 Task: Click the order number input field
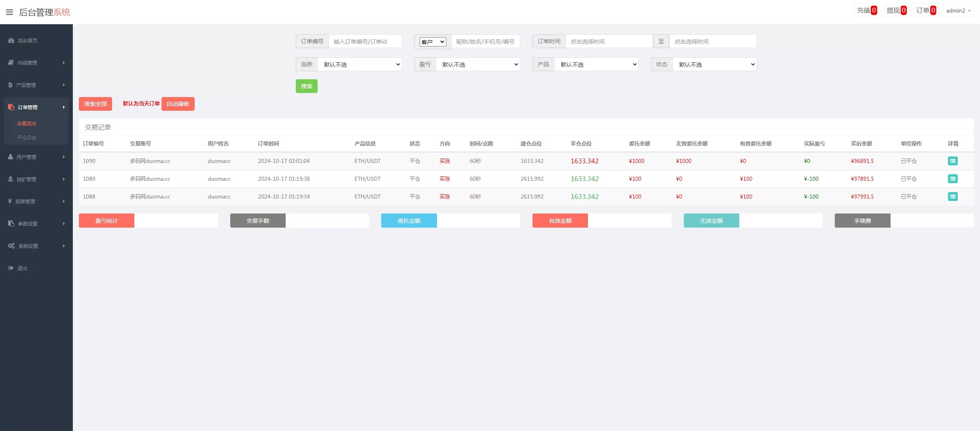(365, 41)
